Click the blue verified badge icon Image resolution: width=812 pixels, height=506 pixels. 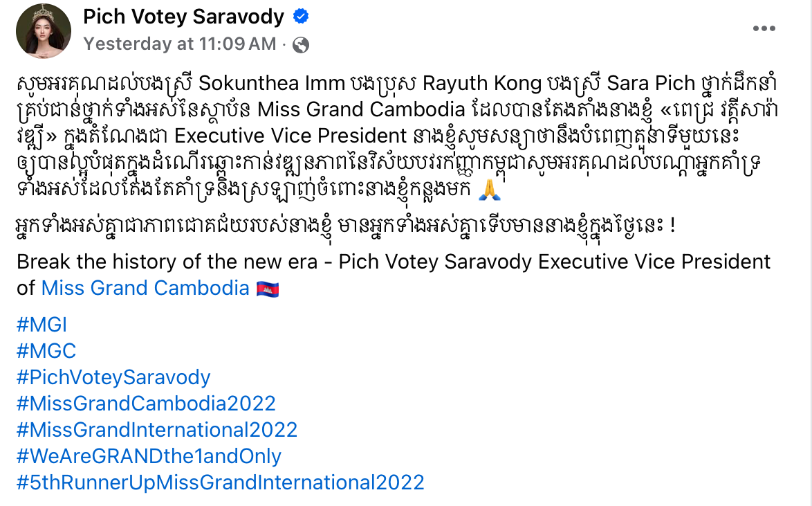point(301,17)
